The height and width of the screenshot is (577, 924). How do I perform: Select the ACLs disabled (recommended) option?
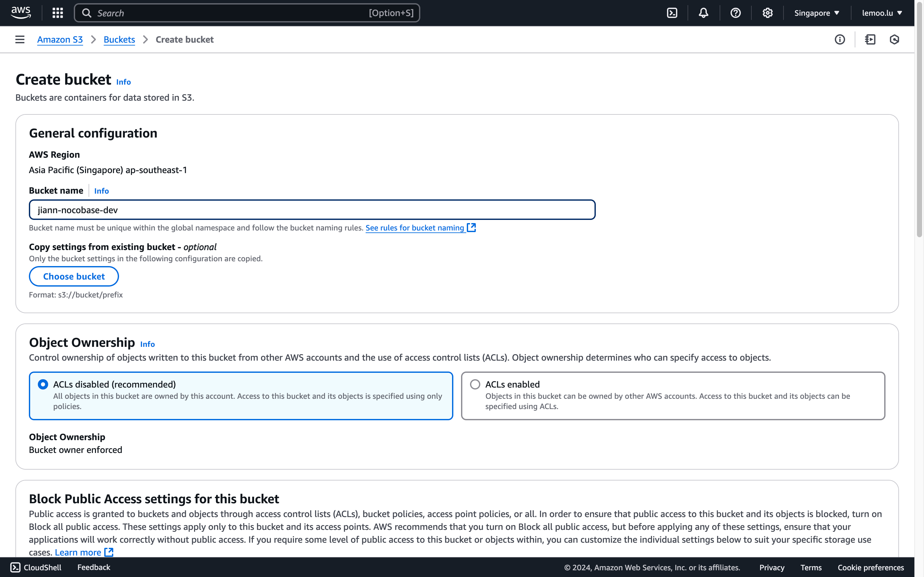point(43,384)
